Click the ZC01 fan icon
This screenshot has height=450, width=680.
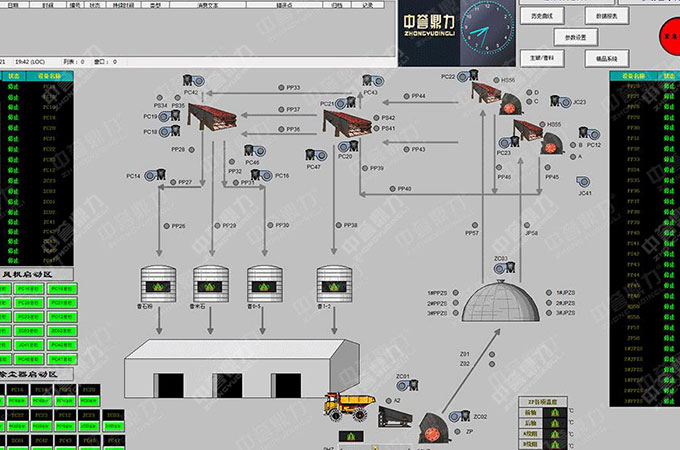[x=403, y=386]
